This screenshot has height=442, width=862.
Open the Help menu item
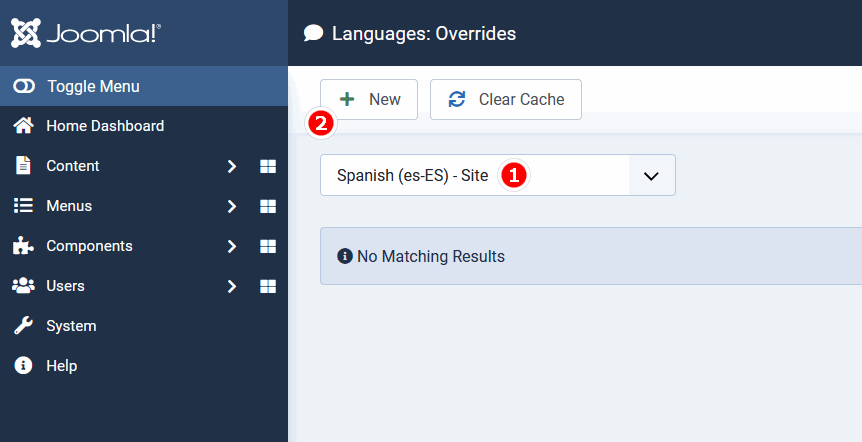[61, 366]
